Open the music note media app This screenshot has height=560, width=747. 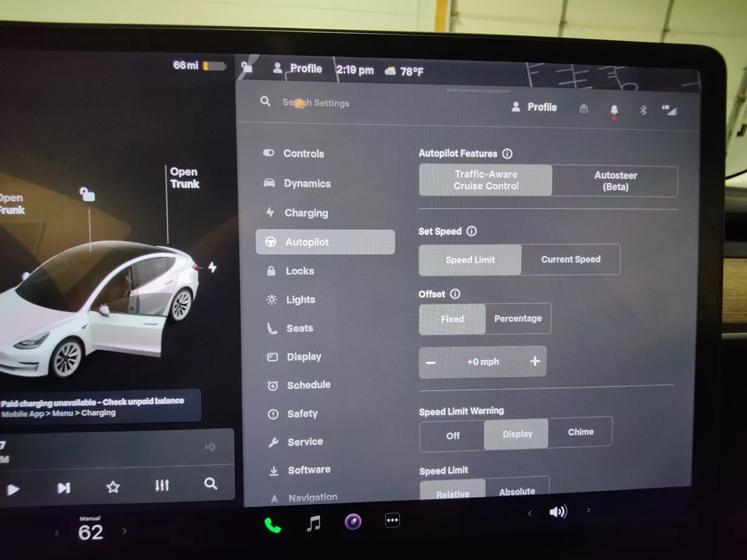[314, 524]
